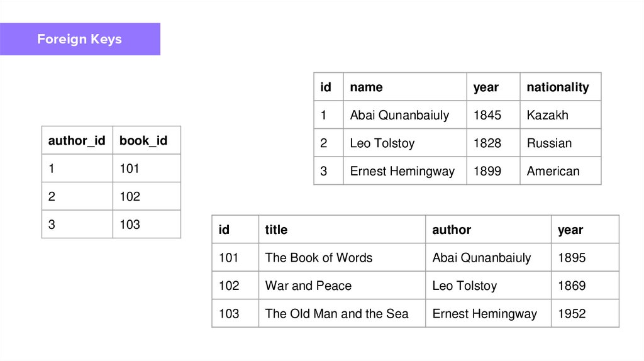This screenshot has width=644, height=361.
Task: Click the War and Peace title cell
Action: click(341, 286)
